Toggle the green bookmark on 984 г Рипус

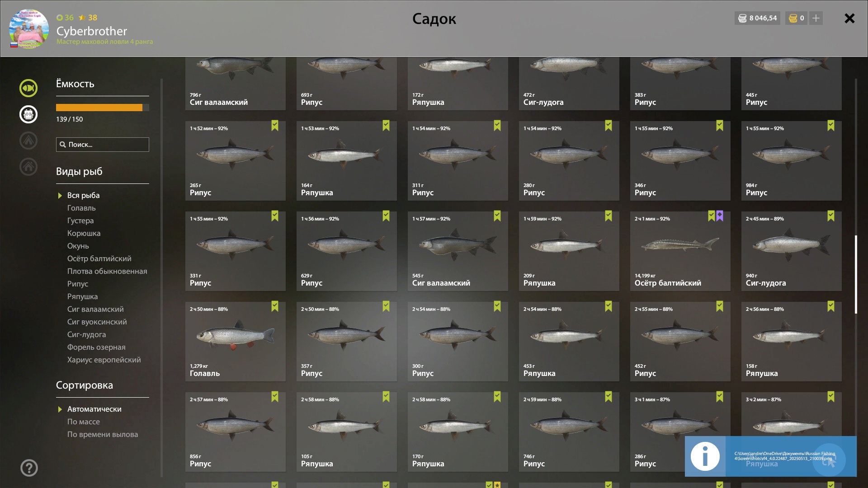pyautogui.click(x=831, y=126)
